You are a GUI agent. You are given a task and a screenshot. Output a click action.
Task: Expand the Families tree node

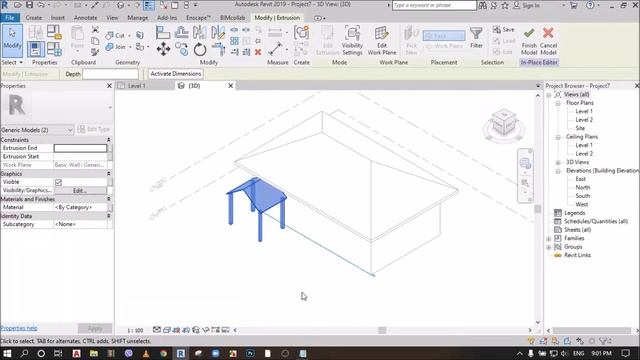point(549,238)
